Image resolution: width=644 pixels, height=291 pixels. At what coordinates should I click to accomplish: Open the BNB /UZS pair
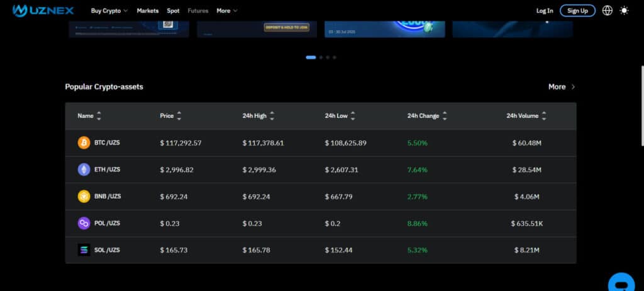108,197
